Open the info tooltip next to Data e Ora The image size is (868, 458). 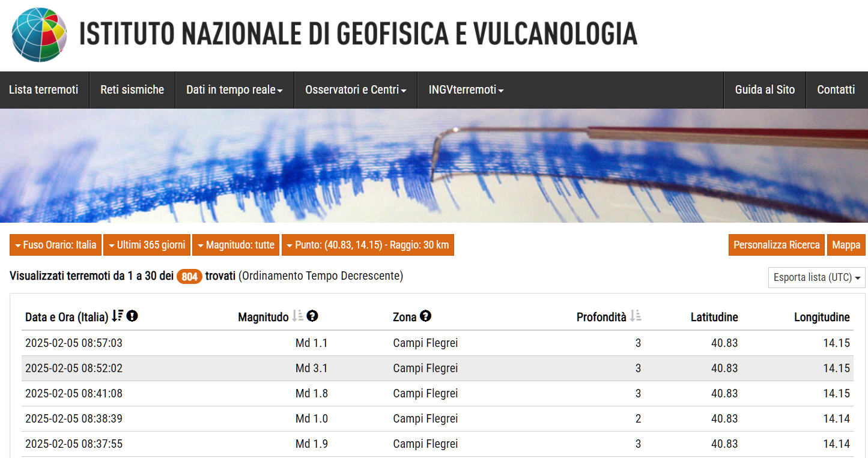tap(132, 316)
